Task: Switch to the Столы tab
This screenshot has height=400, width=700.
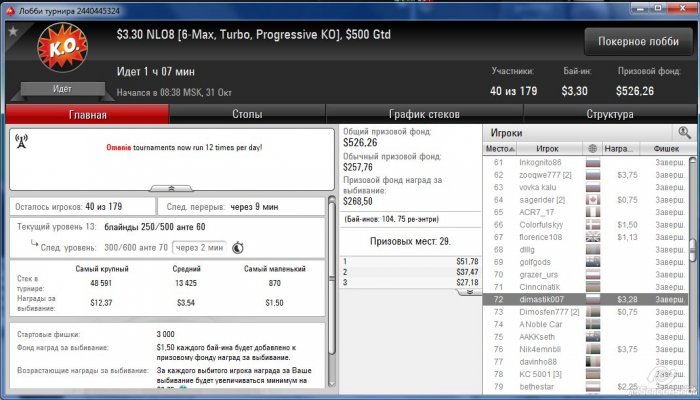Action: pyautogui.click(x=247, y=114)
